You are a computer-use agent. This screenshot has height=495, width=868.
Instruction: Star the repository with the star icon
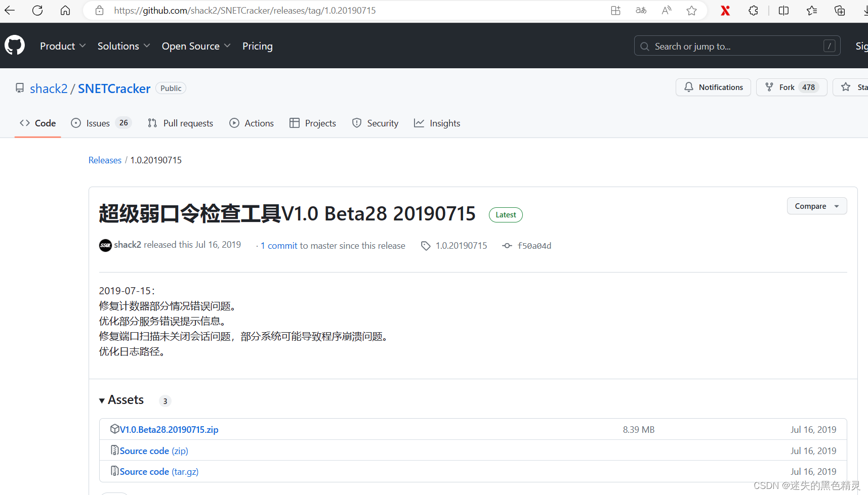point(846,87)
